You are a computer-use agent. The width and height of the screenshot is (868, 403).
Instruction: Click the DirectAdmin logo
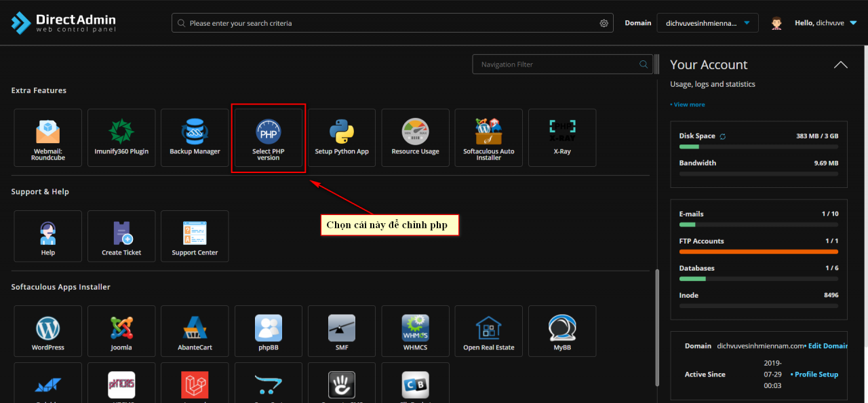click(64, 22)
